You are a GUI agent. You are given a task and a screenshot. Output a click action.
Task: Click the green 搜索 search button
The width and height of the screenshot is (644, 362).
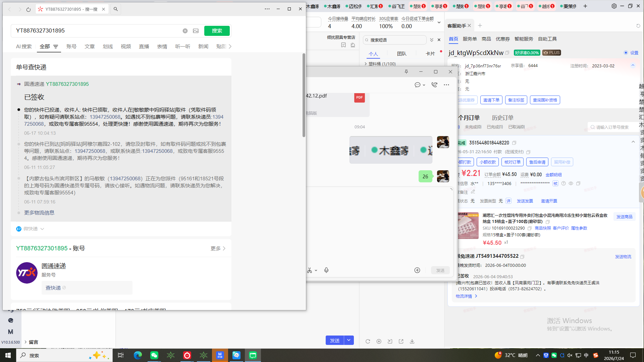[217, 31]
